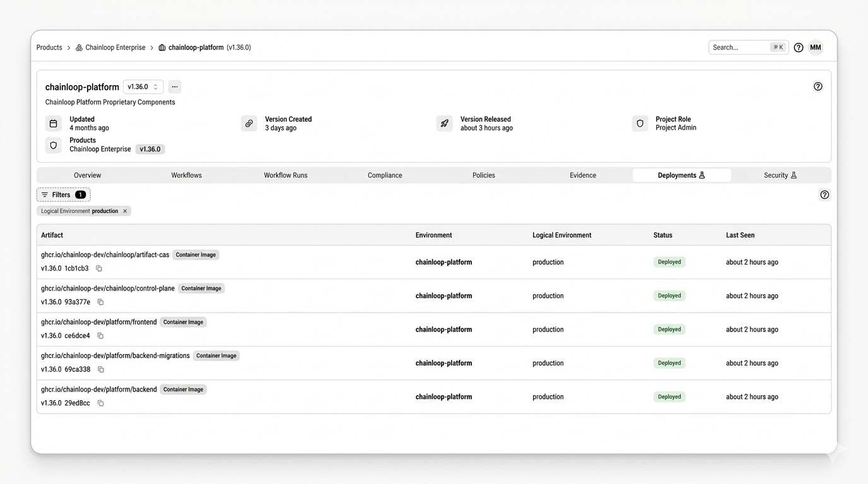868x484 pixels.
Task: Click the Chainloop Enterprise organization icon in breadcrumb
Action: 78,47
